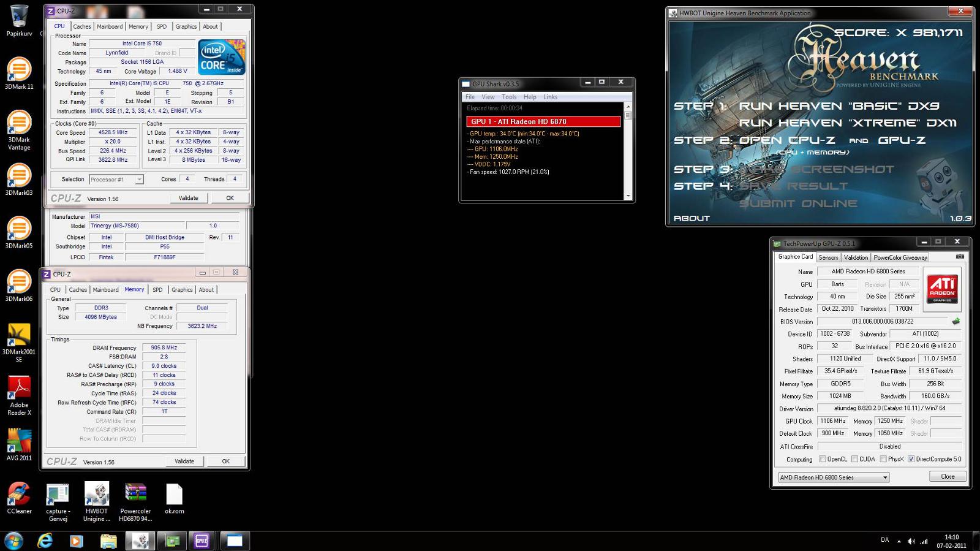Launch the 3DMark2001 SE desktop shortcut
980x551 pixels.
pos(19,342)
